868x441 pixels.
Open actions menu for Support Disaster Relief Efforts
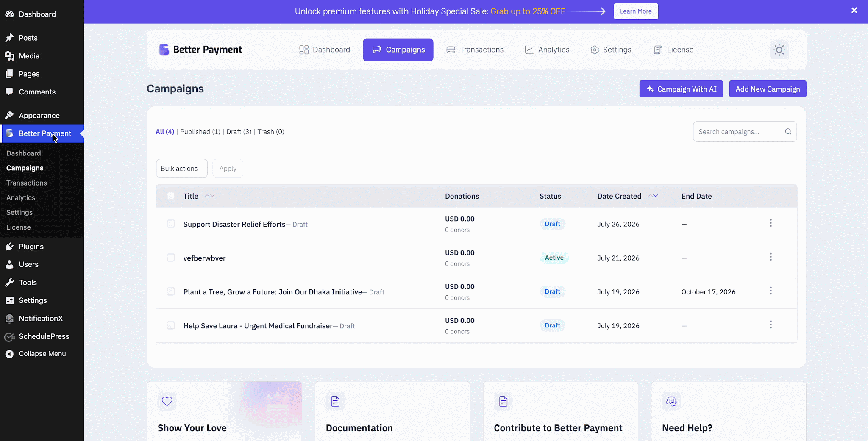click(771, 223)
